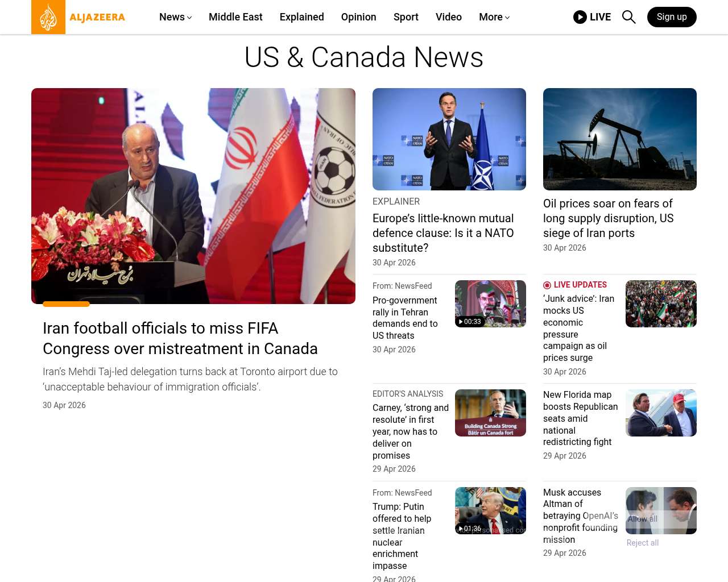This screenshot has height=582, width=728.
Task: Open the search magnifier icon
Action: (x=628, y=17)
